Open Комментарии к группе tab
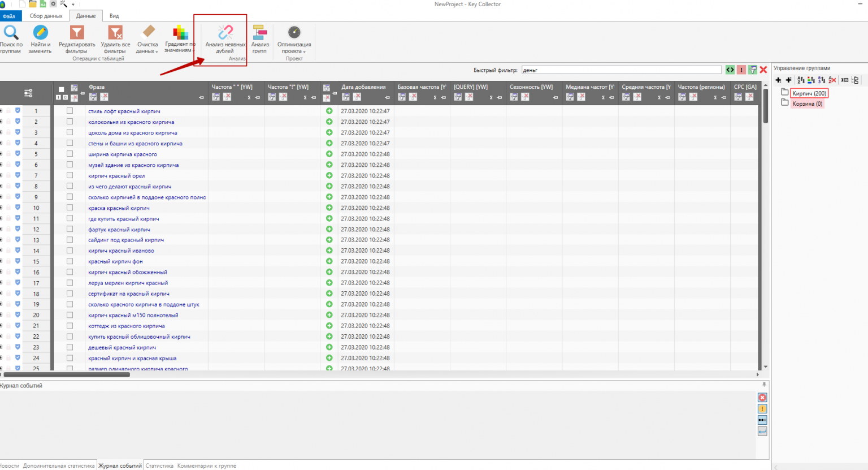The height and width of the screenshot is (470, 868). (207, 465)
